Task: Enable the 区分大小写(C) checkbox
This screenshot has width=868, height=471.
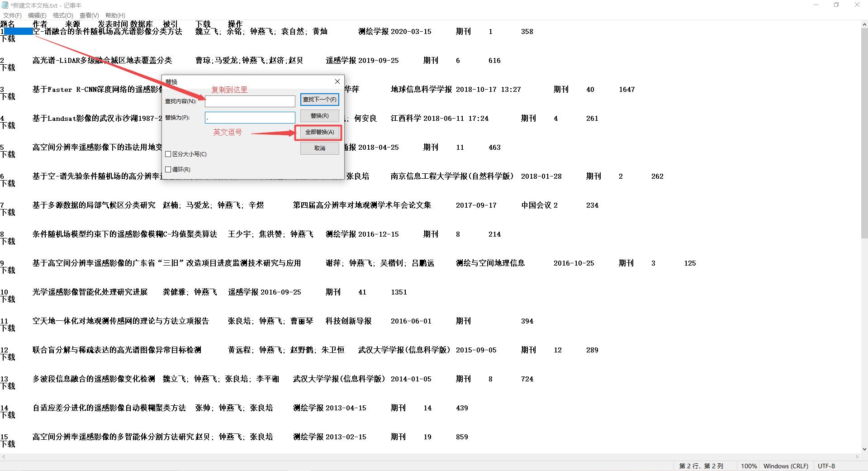Action: point(168,154)
